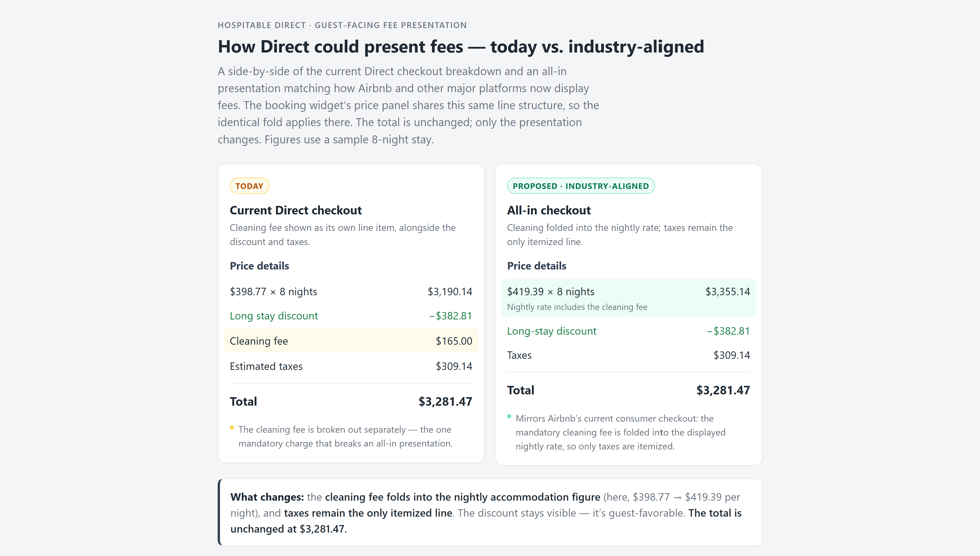Click Nightly rate includes the cleaning fee note
This screenshot has width=980, height=556.
coord(577,307)
